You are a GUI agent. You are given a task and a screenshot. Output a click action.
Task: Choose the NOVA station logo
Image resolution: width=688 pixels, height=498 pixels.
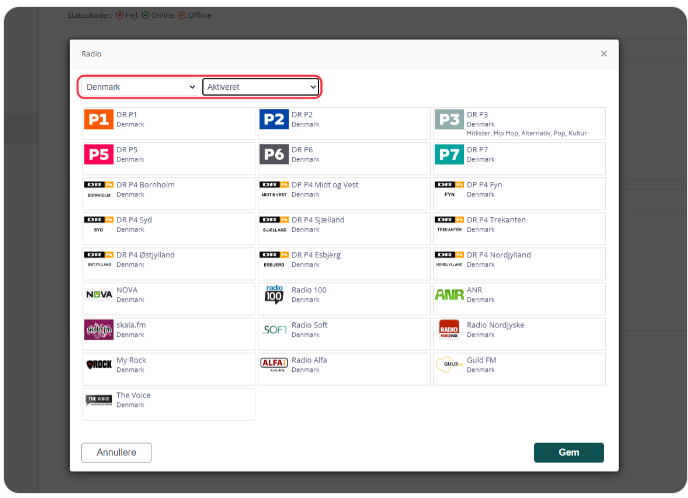(x=99, y=294)
